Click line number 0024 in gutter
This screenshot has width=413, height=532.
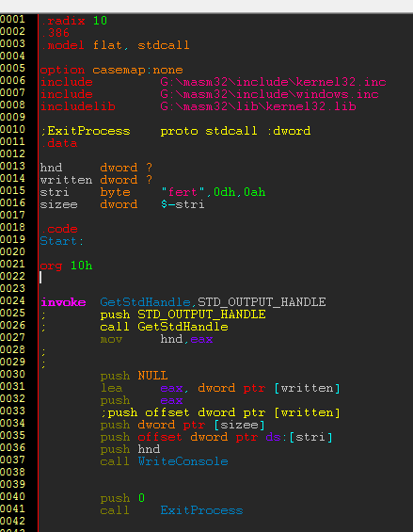click(12, 301)
